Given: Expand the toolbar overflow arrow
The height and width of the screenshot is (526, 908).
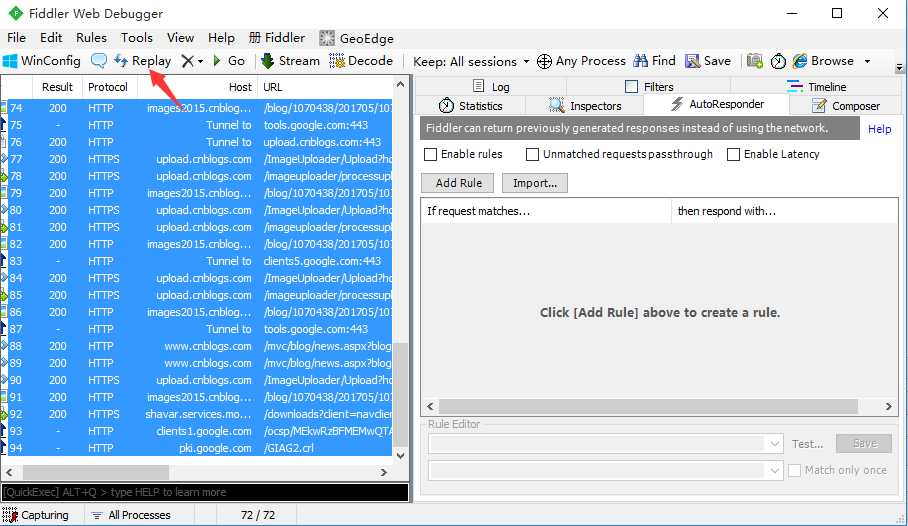Looking at the screenshot, I should 899,67.
